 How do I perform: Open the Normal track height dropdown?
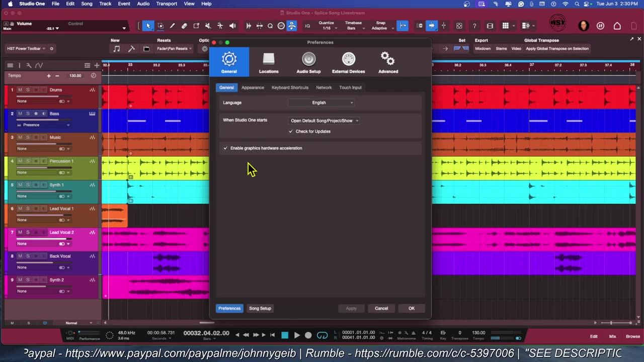[79, 323]
